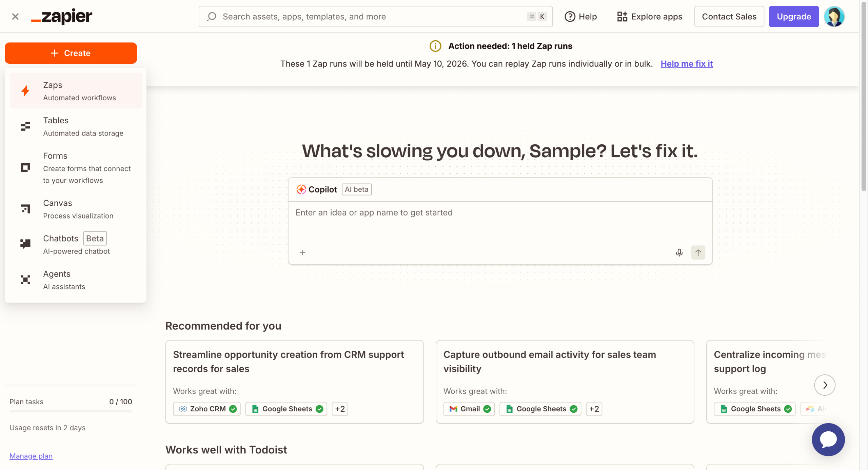This screenshot has height=470, width=868.
Task: Focus the search assets input field
Action: pos(373,16)
